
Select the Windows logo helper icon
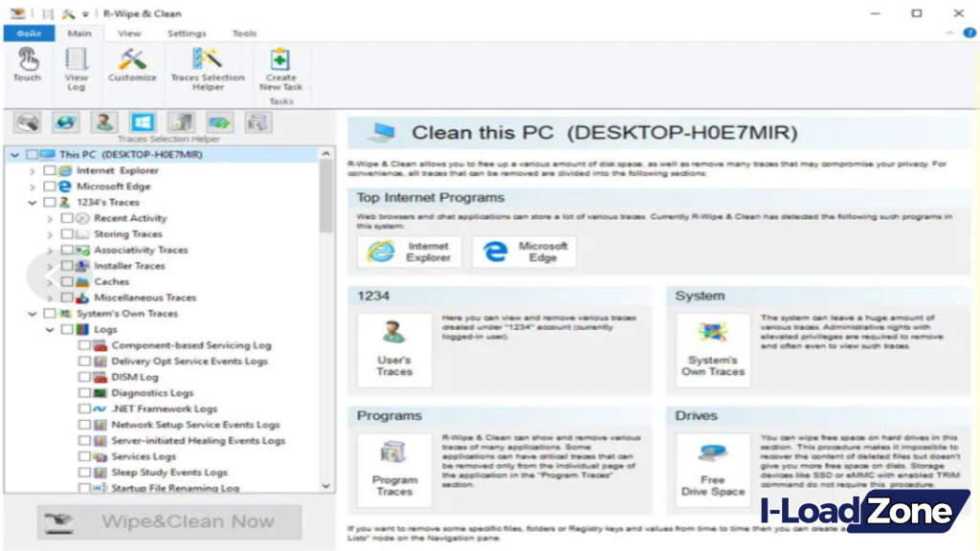point(142,122)
